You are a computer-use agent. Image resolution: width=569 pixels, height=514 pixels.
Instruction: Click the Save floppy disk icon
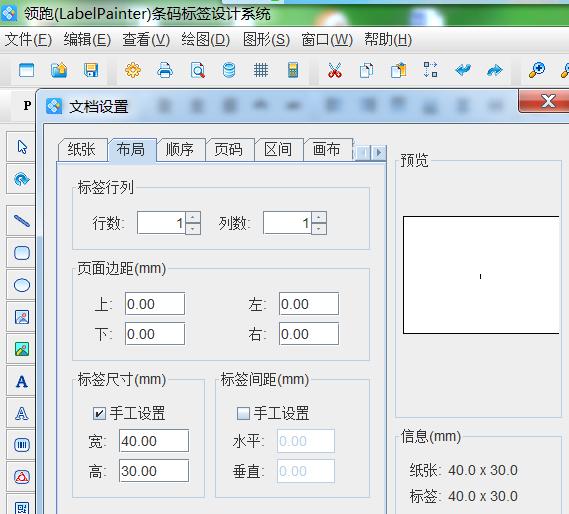(x=90, y=70)
